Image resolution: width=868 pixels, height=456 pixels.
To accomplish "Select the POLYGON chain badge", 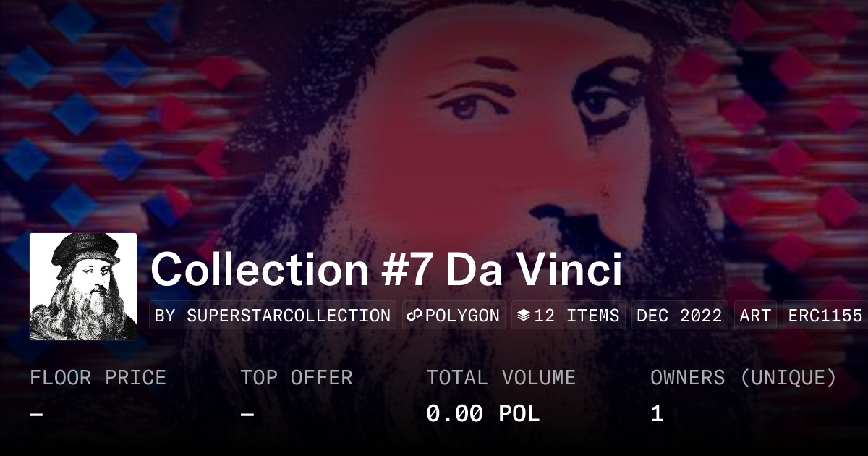I will [x=454, y=316].
